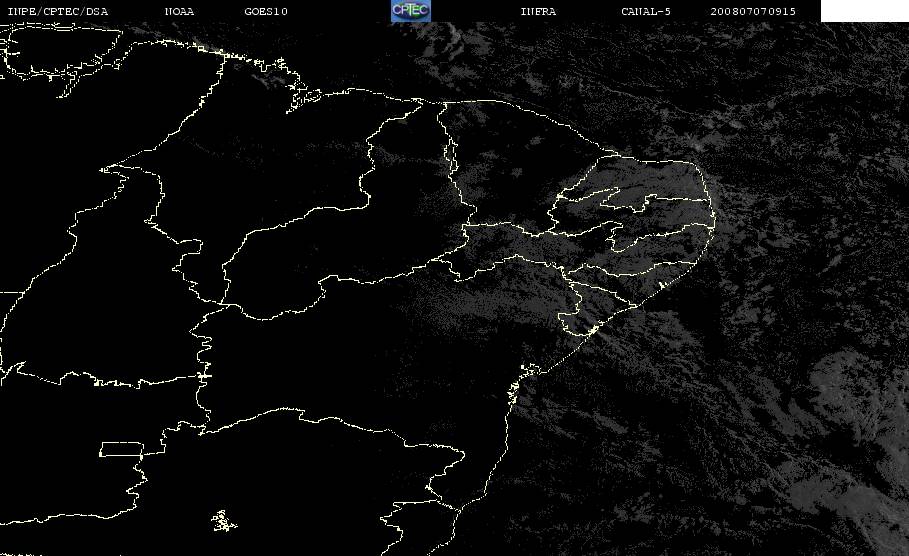Select the NOAA label in header
The width and height of the screenshot is (909, 556).
[x=179, y=11]
